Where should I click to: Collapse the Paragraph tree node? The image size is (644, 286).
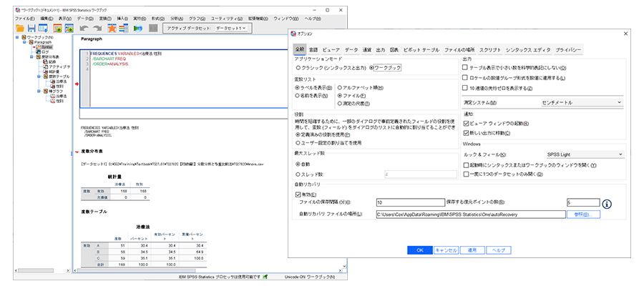pos(24,42)
